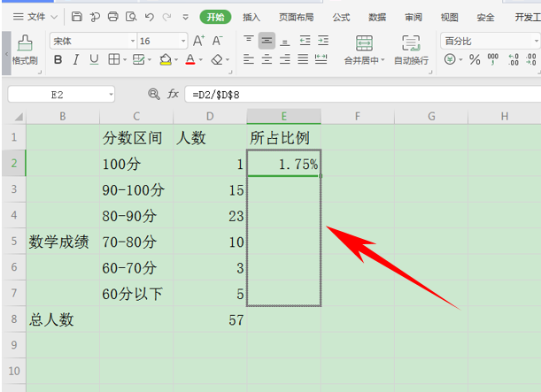Switch to the 插入 tab
This screenshot has width=541, height=392.
pos(251,17)
